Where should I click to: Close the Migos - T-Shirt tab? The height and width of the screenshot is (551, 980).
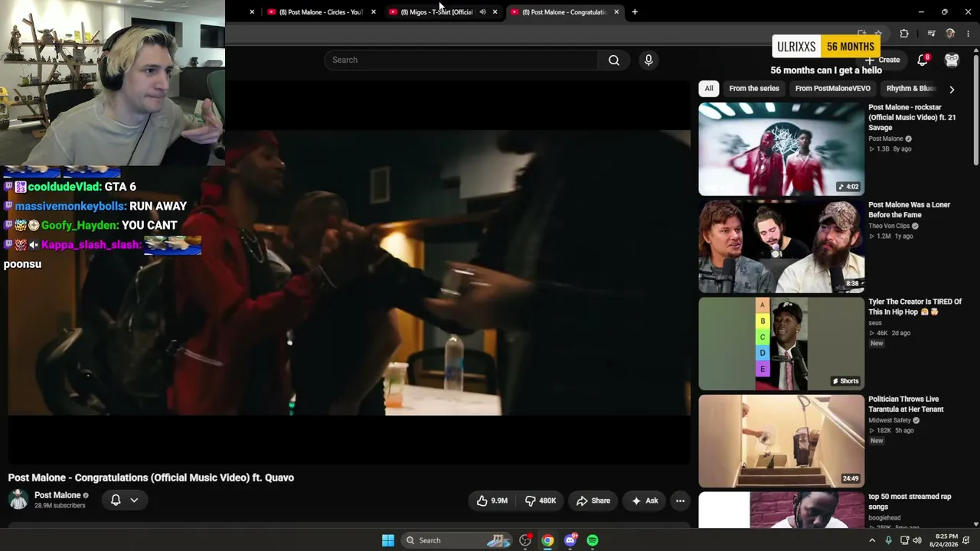coord(495,12)
